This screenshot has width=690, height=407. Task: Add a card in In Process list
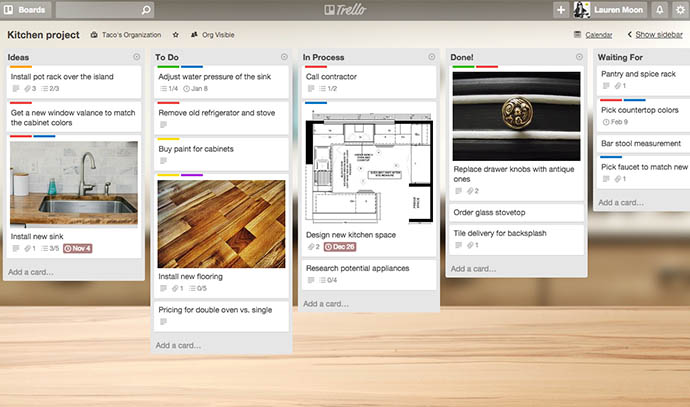tap(326, 304)
